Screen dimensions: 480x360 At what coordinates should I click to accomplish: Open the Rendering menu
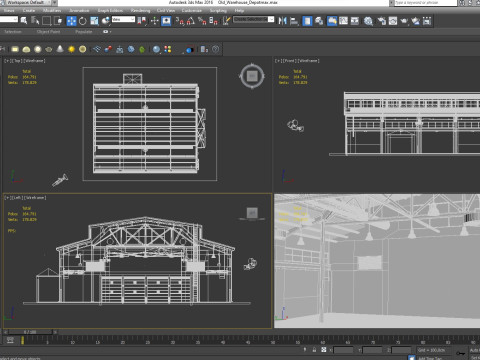click(x=141, y=11)
